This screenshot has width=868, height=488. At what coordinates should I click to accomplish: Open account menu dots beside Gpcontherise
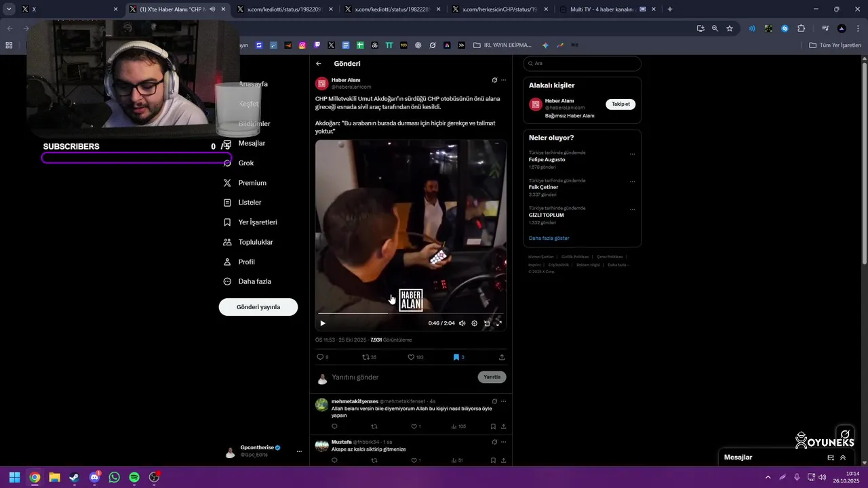(299, 451)
